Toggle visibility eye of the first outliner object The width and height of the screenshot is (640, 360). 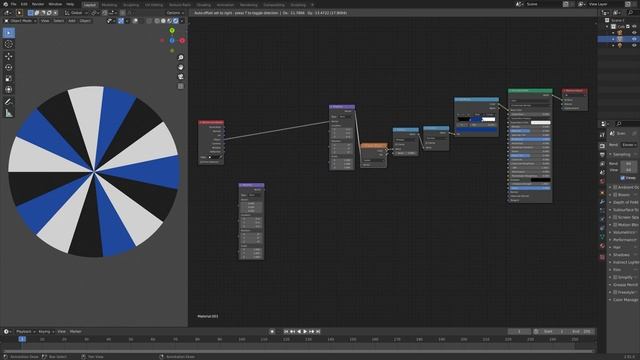click(x=634, y=33)
